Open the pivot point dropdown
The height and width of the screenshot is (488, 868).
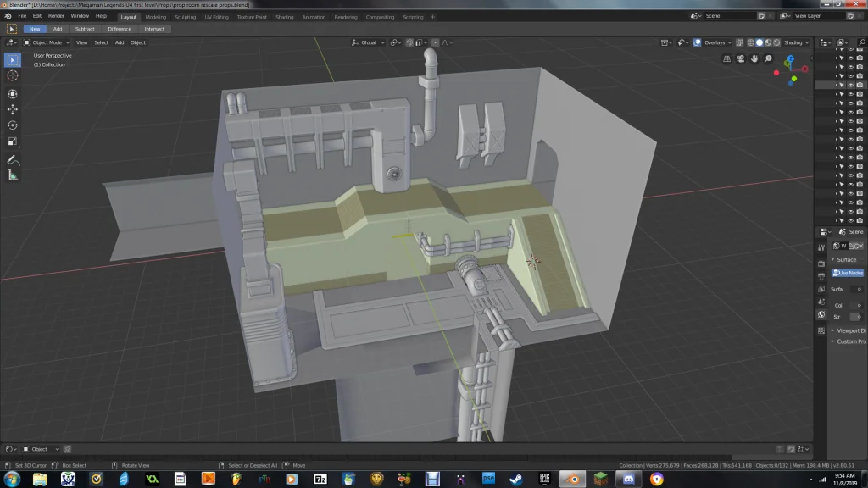point(395,42)
